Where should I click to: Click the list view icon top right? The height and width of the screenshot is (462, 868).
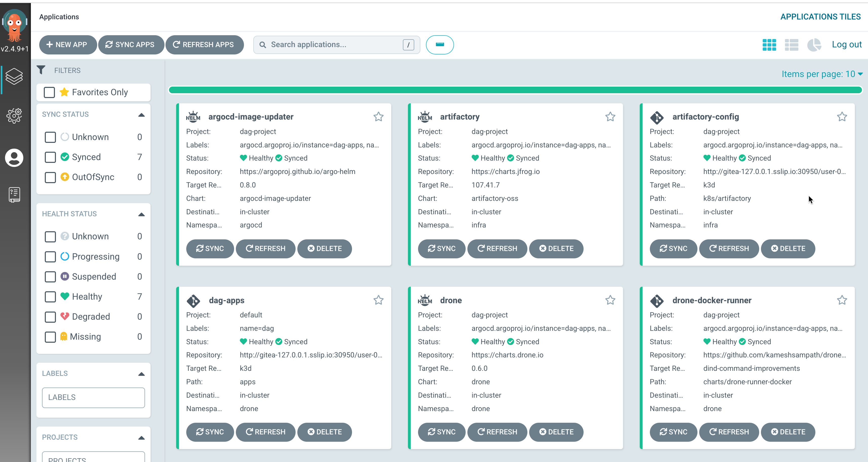(x=791, y=45)
